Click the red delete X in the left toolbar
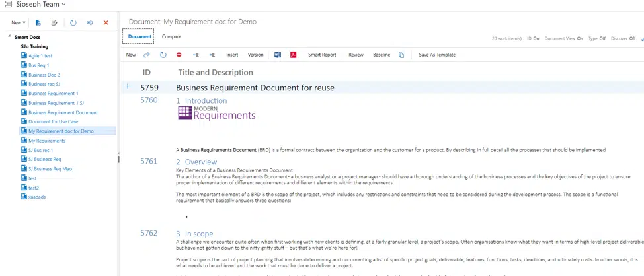 pos(106,22)
